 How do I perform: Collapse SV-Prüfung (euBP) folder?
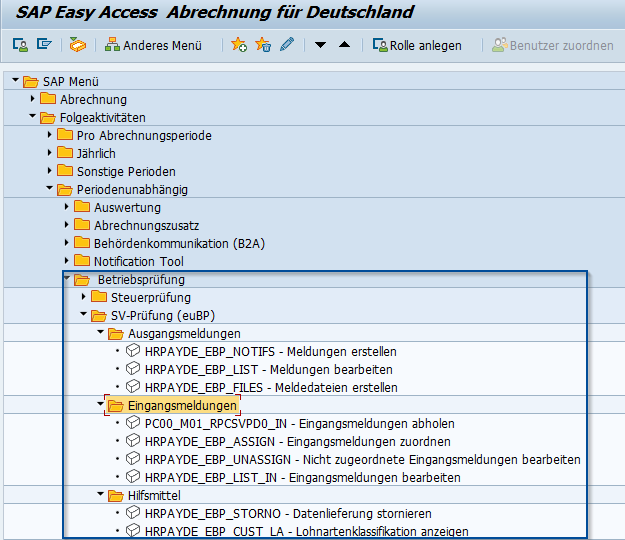click(83, 314)
